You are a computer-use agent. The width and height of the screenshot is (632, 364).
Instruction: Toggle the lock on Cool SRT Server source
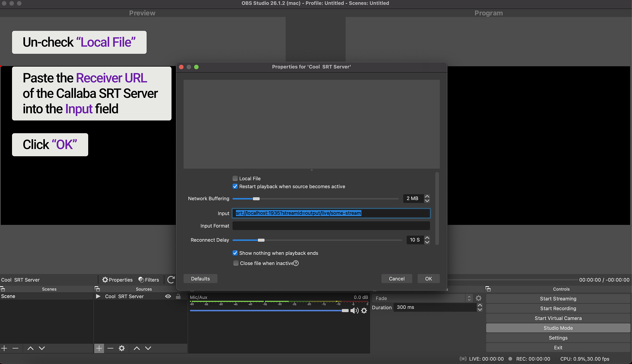tap(178, 296)
